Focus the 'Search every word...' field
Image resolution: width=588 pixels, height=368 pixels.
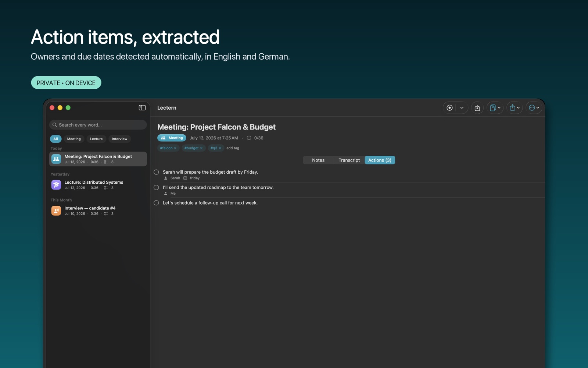(x=98, y=125)
